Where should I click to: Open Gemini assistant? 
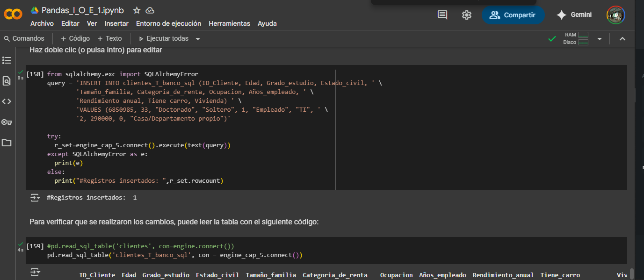tap(574, 15)
